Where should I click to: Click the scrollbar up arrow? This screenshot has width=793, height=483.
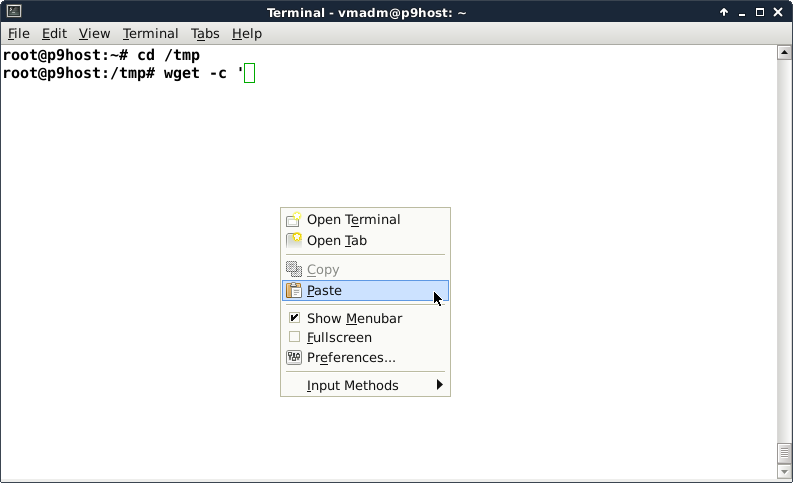coord(784,51)
